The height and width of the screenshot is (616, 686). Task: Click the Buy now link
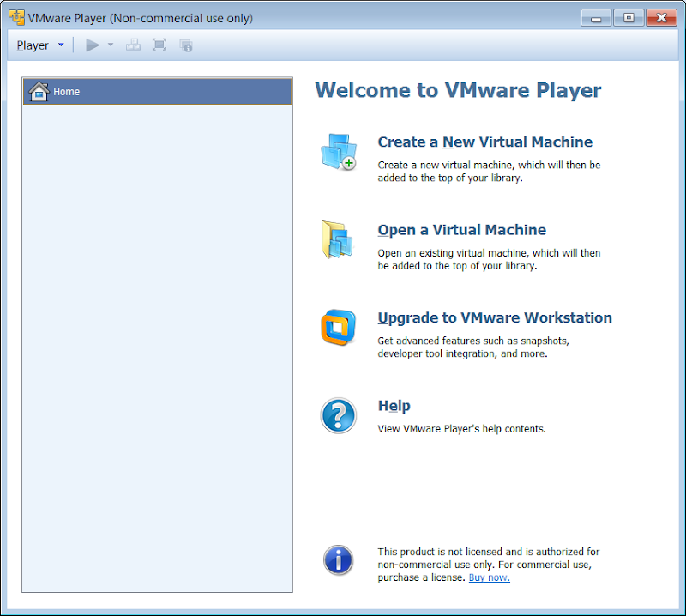[489, 577]
